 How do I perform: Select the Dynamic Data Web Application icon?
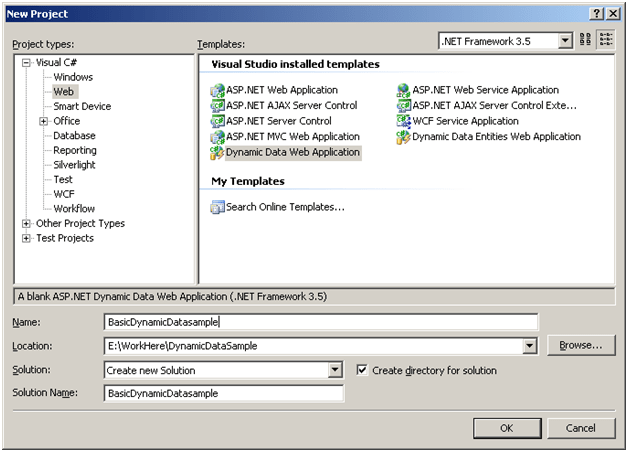217,153
